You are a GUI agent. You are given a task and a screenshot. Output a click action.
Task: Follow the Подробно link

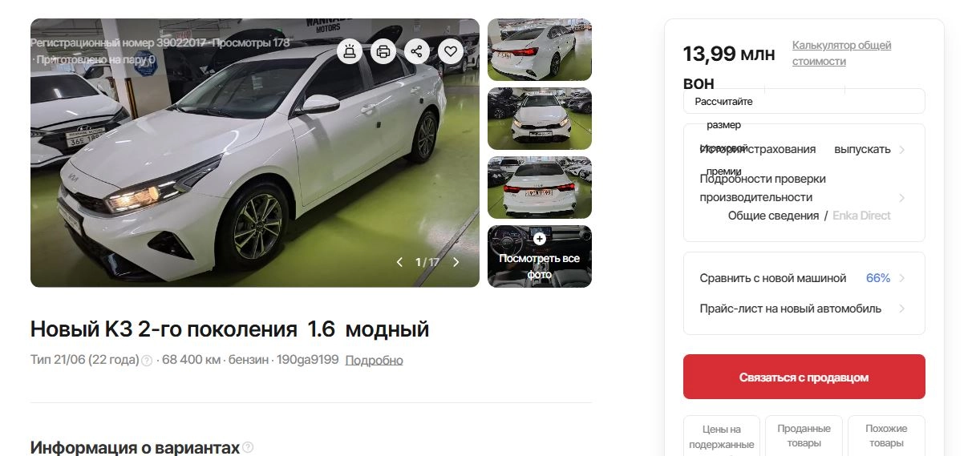point(374,361)
